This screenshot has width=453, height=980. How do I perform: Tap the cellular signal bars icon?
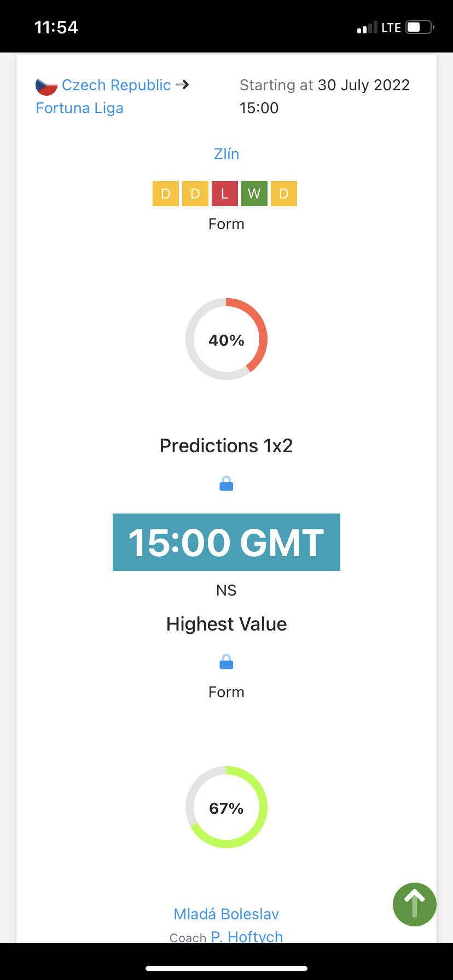click(367, 28)
